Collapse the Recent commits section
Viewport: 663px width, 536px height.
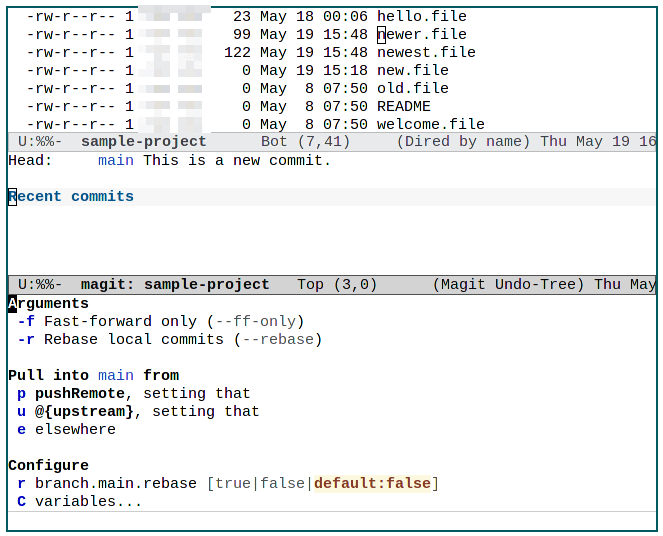pyautogui.click(x=71, y=197)
